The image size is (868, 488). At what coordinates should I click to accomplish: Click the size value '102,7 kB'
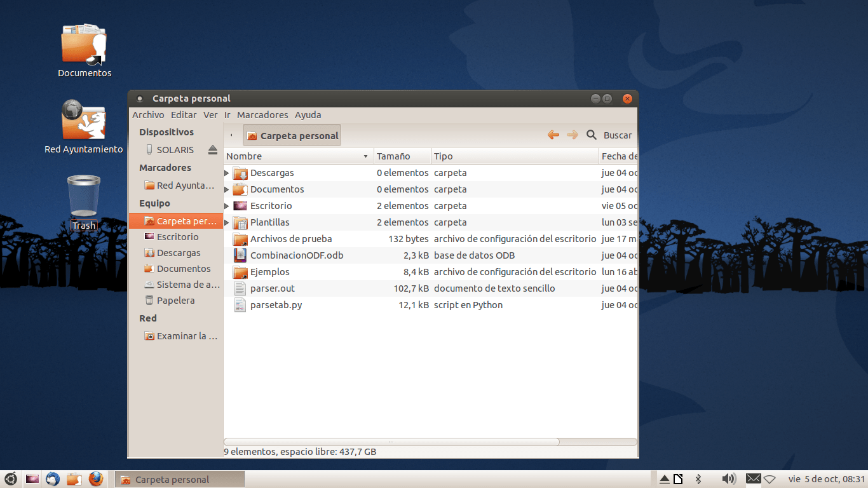click(x=411, y=288)
